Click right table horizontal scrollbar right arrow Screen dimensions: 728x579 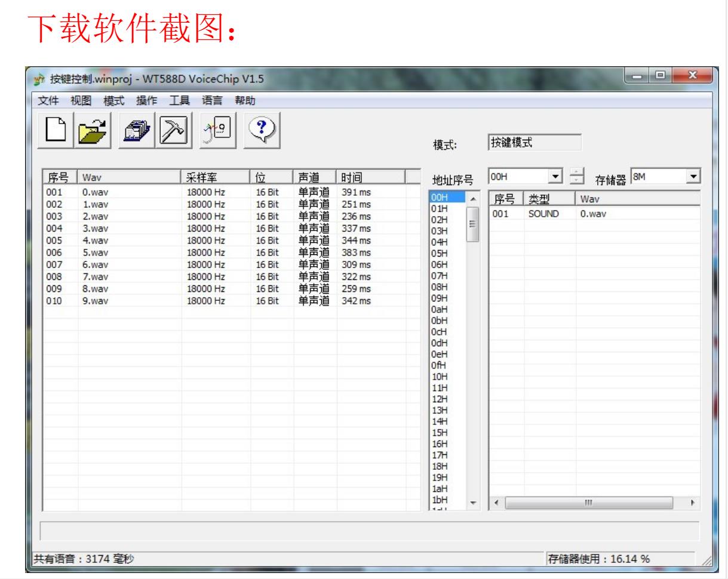(x=693, y=503)
